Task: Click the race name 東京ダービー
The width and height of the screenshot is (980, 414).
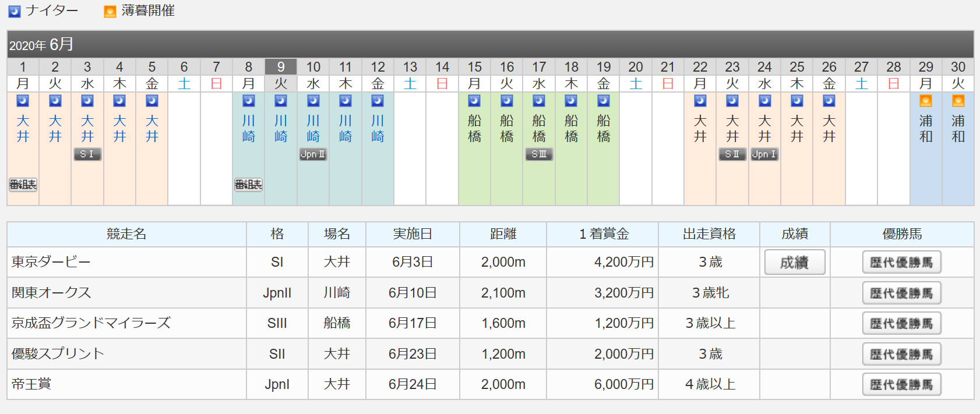Action: tap(51, 262)
